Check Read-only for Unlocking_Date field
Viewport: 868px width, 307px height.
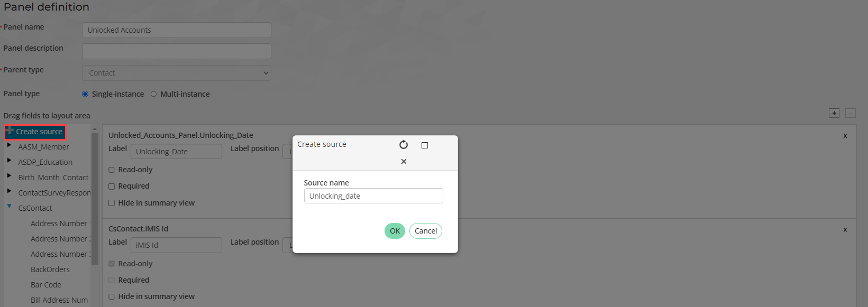pos(112,170)
